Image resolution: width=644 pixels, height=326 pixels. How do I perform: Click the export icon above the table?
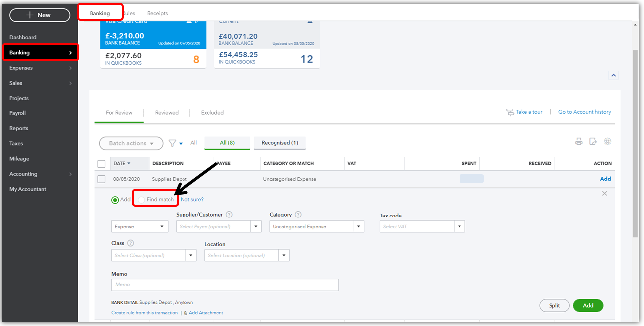click(x=593, y=142)
